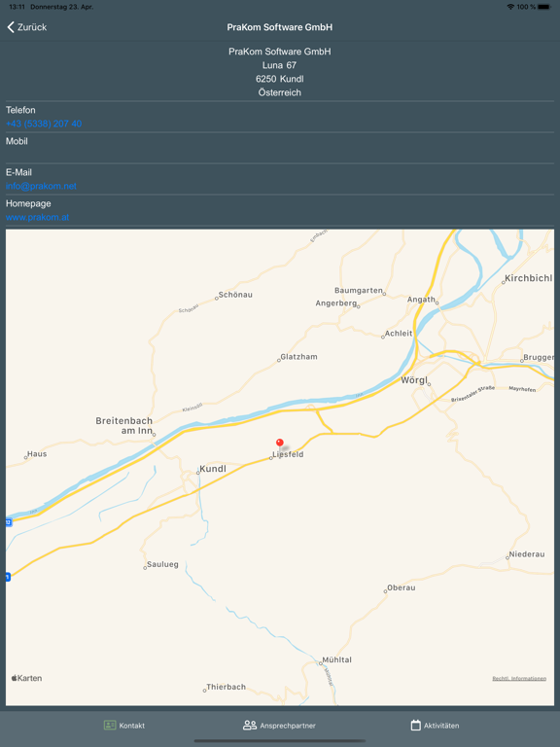
Task: Tap Brixentaler Straße road label
Action: pyautogui.click(x=472, y=394)
